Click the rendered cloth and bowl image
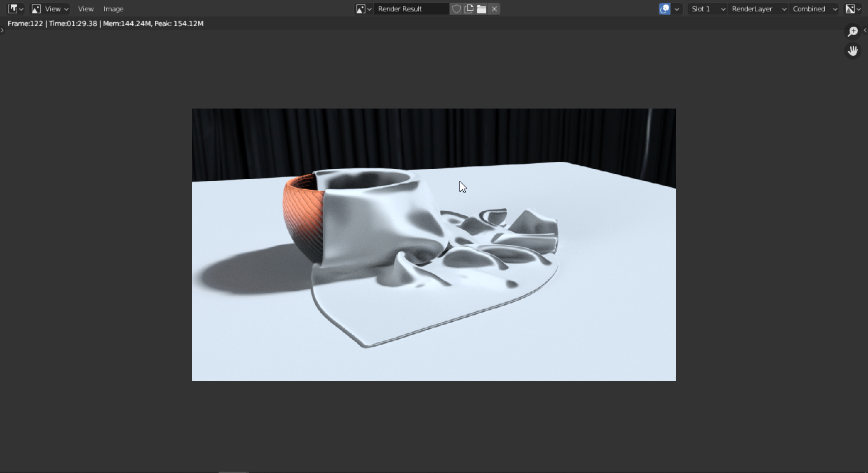The image size is (868, 473). (434, 244)
